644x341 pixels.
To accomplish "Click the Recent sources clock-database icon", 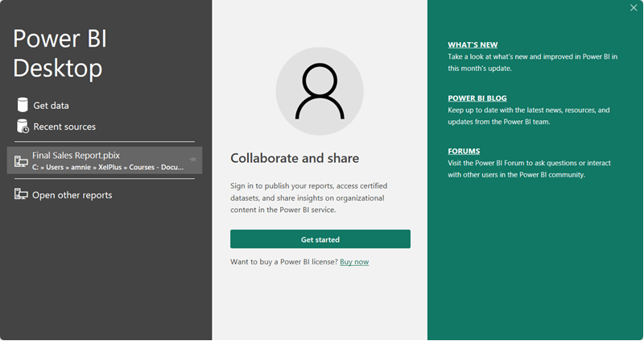I will click(x=23, y=127).
